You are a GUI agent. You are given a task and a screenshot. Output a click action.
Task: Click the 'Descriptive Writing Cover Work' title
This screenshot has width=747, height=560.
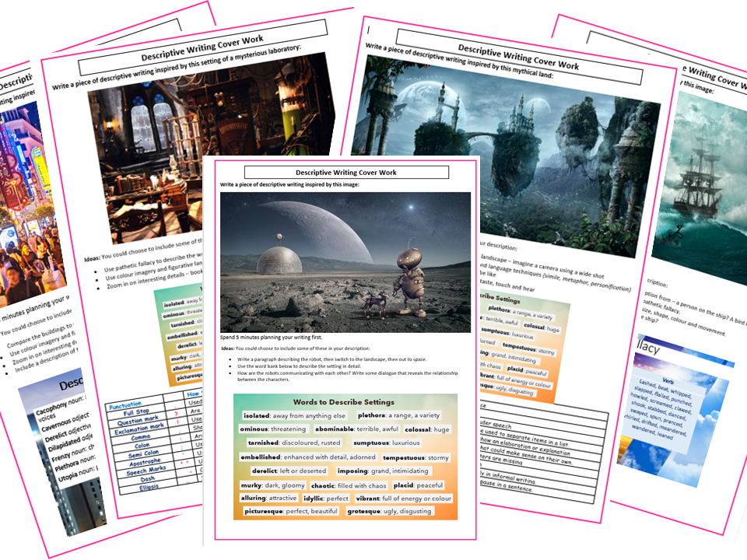[346, 173]
